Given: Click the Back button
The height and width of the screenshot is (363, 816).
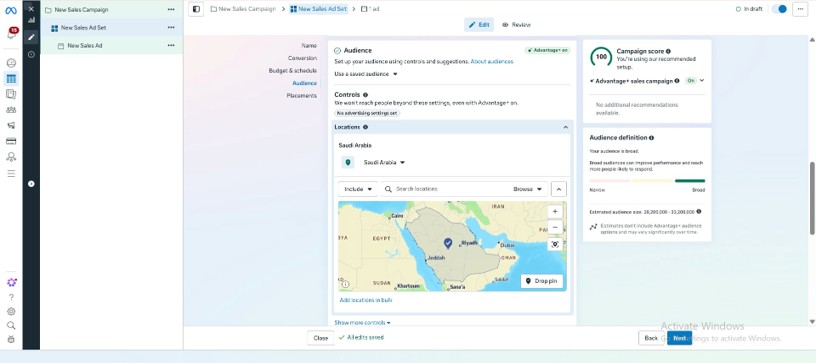Looking at the screenshot, I should point(651,338).
